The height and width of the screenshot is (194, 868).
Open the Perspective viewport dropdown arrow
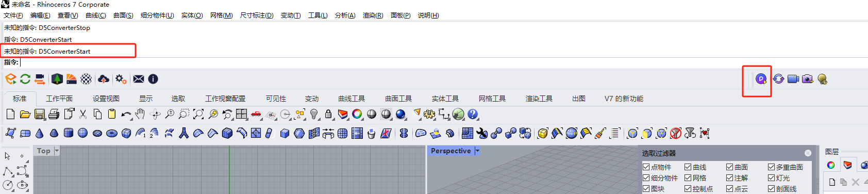point(477,151)
